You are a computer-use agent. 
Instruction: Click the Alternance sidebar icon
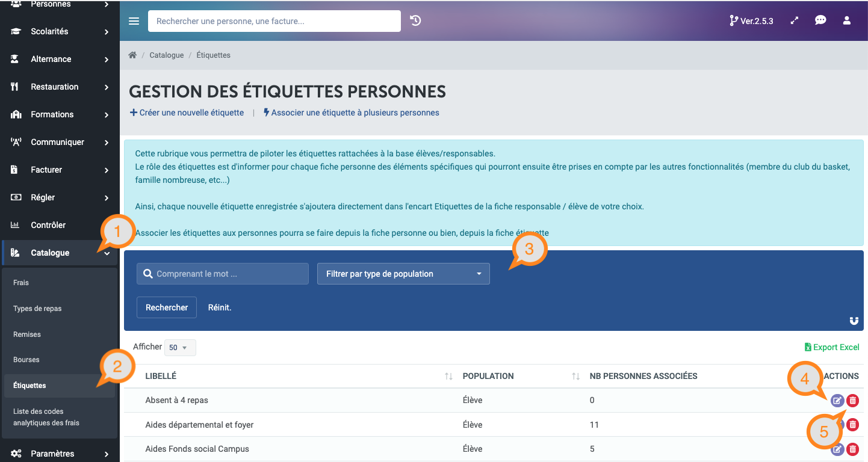(x=16, y=59)
